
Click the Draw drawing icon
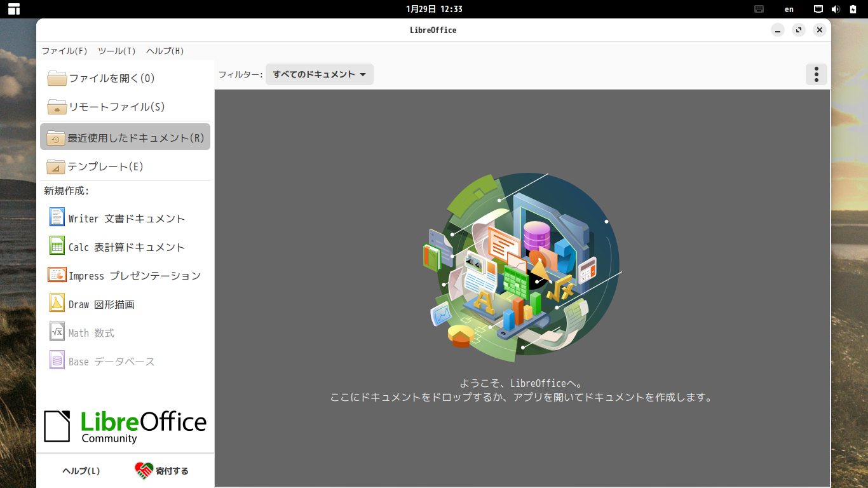[57, 303]
